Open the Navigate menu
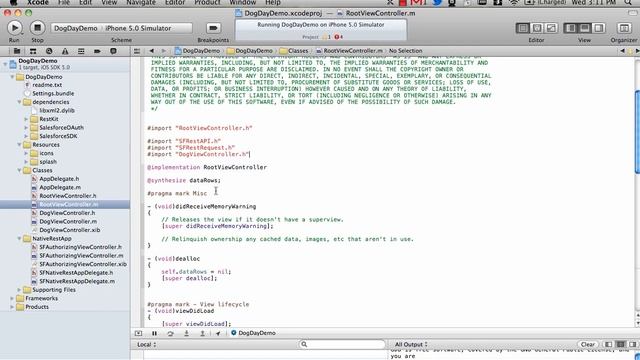 coord(140,2)
